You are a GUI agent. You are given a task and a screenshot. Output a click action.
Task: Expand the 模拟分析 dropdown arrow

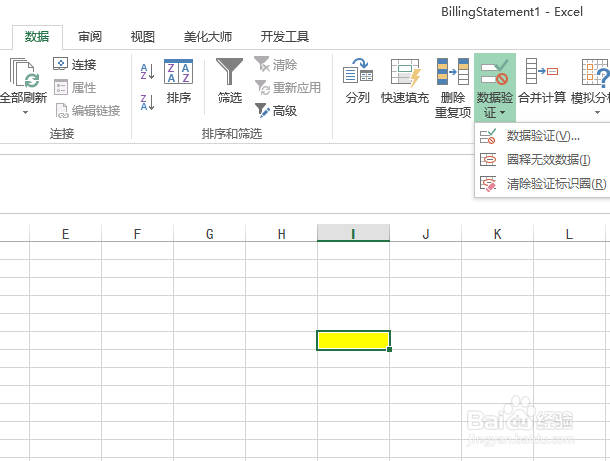598,113
